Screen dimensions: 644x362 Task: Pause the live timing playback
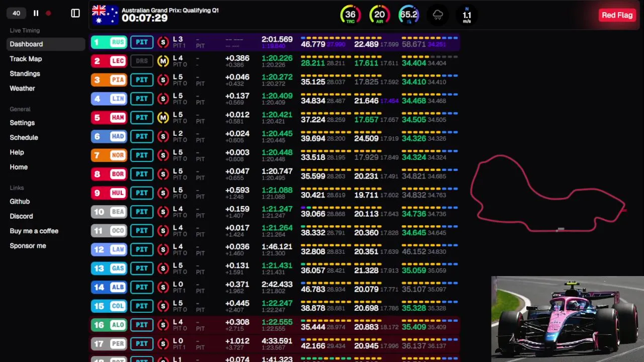[x=36, y=14]
